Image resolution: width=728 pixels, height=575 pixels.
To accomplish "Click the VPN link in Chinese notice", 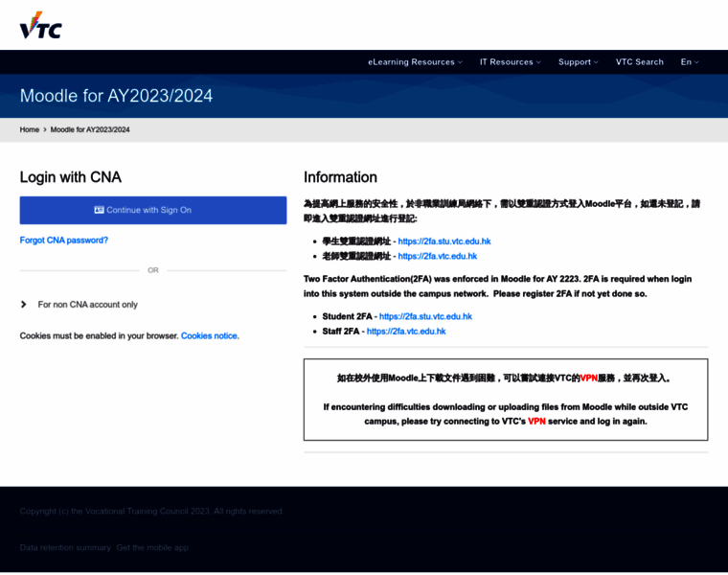I will point(589,379).
